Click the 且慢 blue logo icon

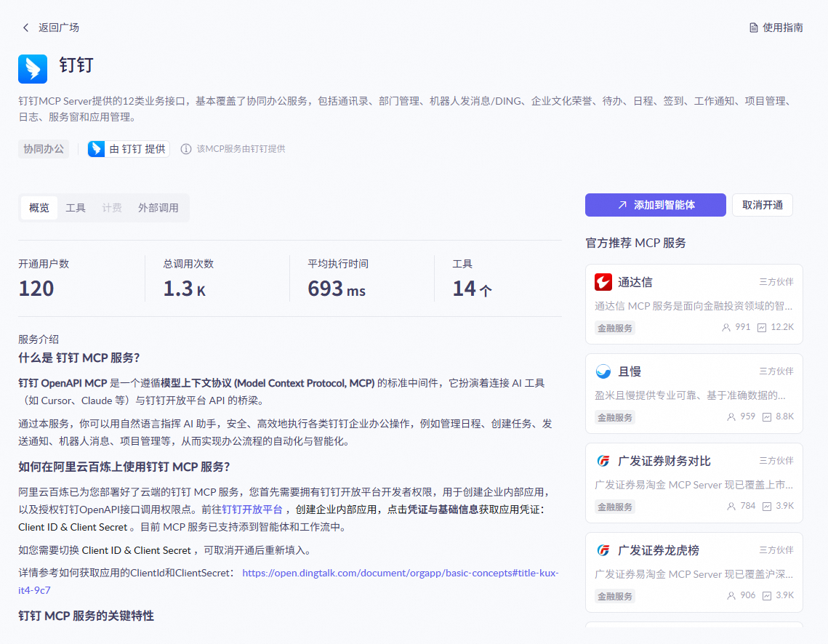(x=603, y=371)
